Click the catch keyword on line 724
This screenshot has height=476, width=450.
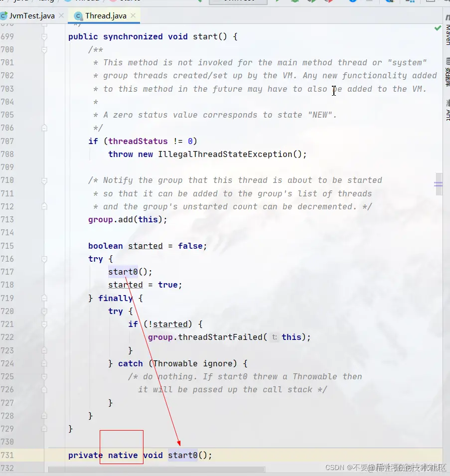131,364
